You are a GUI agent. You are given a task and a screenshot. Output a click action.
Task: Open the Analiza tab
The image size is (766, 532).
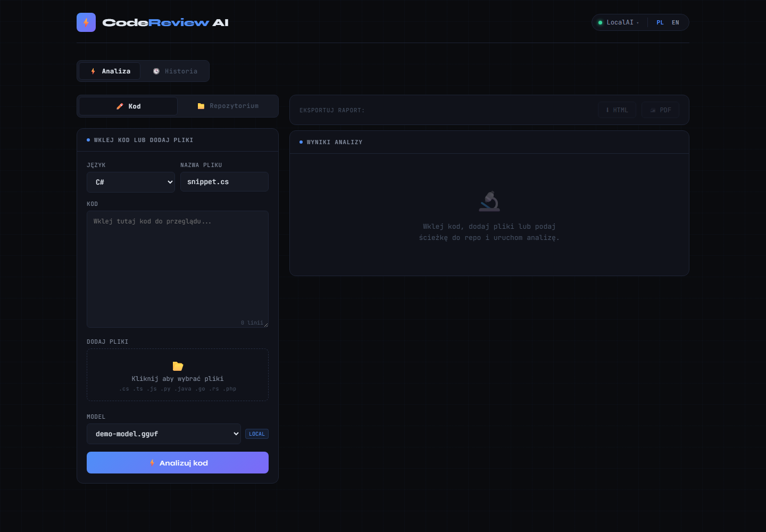(x=110, y=71)
